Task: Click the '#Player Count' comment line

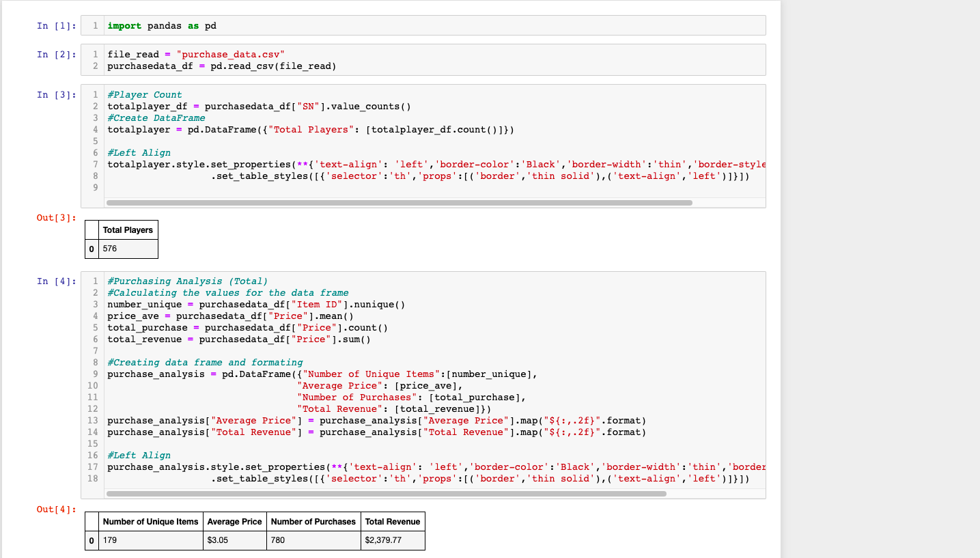Action: pos(145,95)
